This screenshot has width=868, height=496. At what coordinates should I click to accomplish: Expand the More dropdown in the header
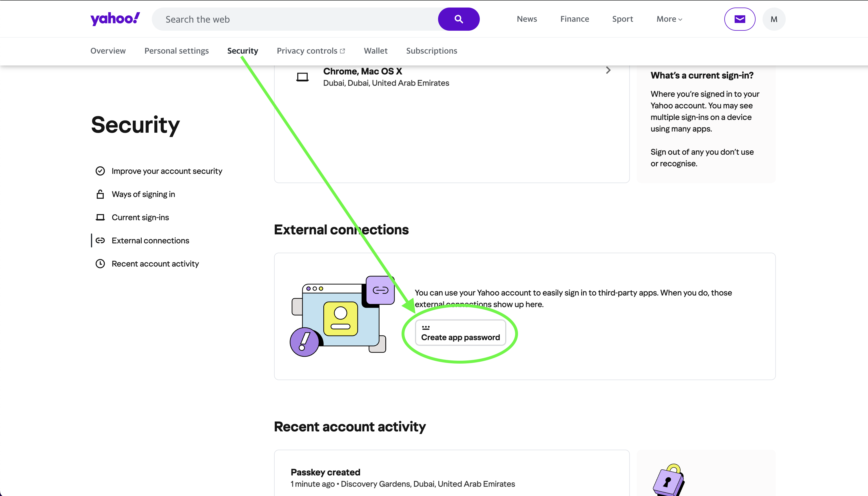(x=669, y=19)
